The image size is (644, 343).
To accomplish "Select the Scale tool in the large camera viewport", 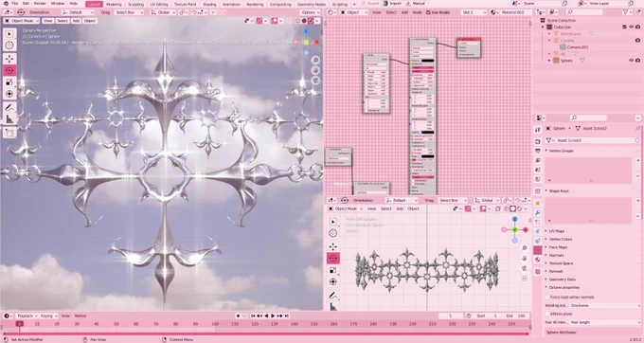I will click(9, 82).
